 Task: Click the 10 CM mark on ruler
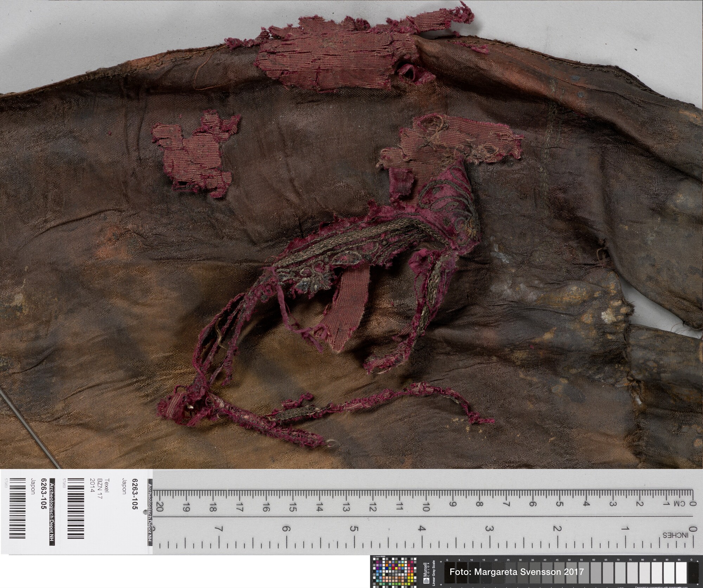pos(426,507)
